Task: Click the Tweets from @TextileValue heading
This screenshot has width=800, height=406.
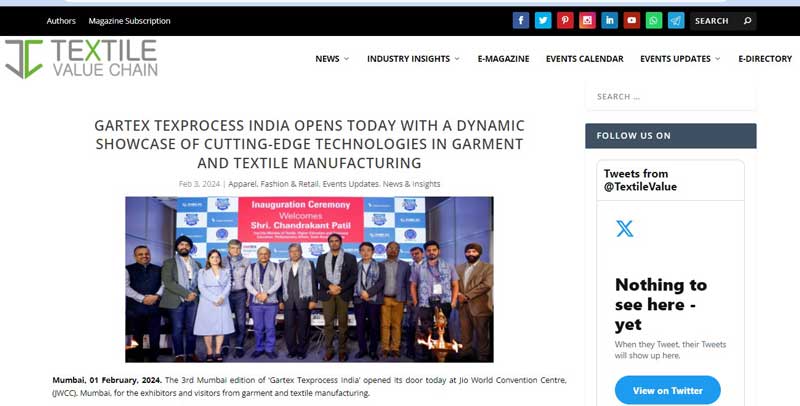Action: coord(640,180)
